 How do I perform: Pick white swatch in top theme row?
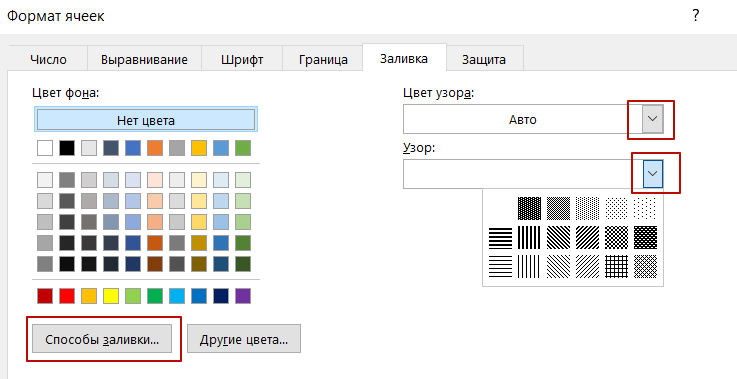tap(45, 148)
